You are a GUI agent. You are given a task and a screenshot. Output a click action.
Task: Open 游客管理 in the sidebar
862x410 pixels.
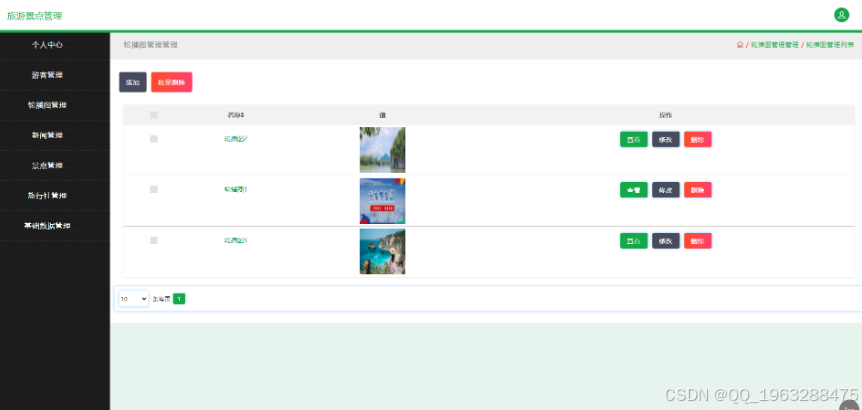tap(47, 75)
